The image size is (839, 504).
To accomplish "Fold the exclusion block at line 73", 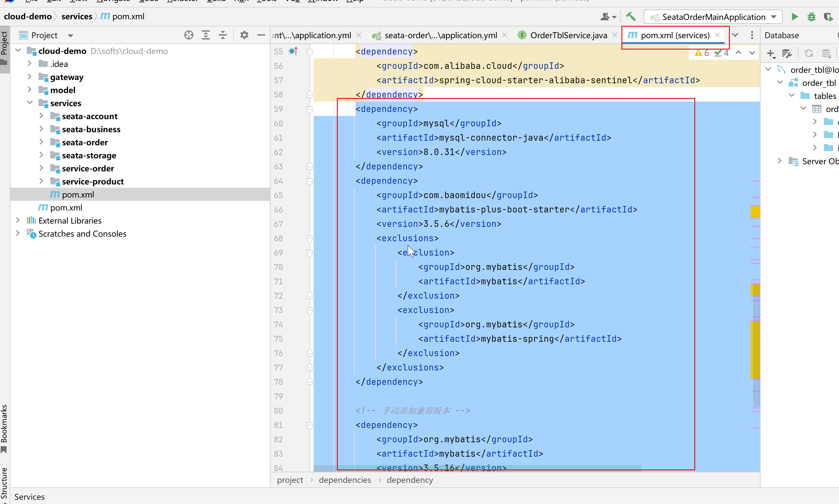I will coord(310,310).
